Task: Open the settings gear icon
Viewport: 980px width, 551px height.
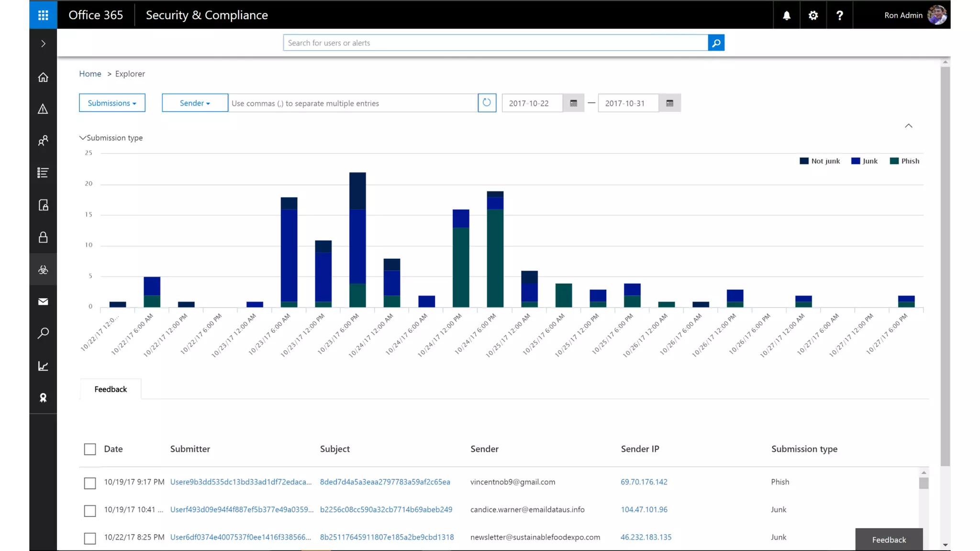Action: [813, 15]
